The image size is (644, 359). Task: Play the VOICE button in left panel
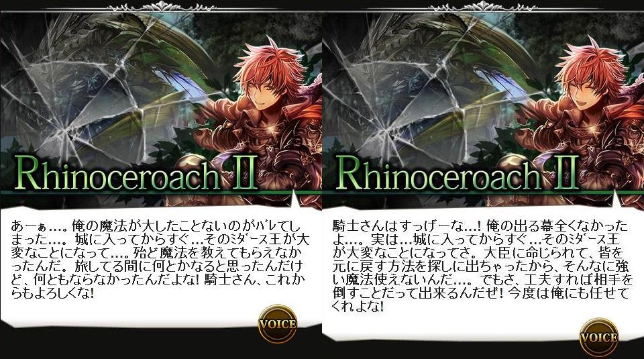click(x=278, y=324)
